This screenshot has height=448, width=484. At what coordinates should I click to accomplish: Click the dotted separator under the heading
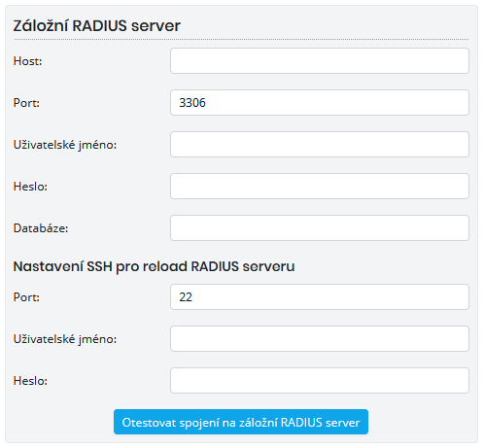click(241, 40)
